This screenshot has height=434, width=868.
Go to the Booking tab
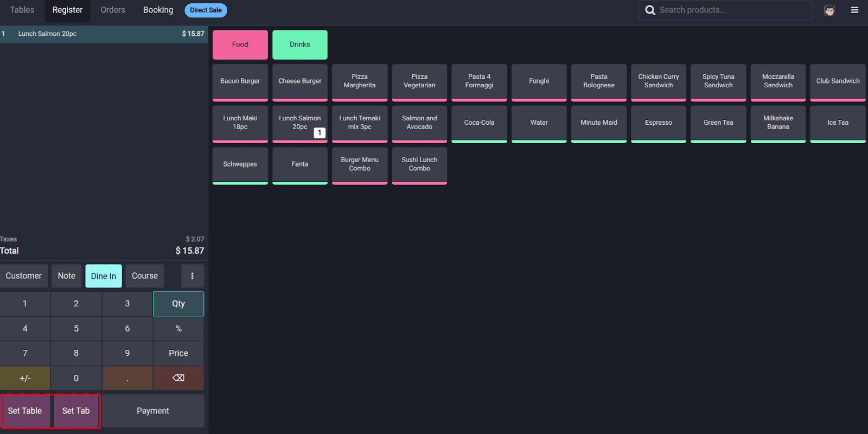coord(158,10)
